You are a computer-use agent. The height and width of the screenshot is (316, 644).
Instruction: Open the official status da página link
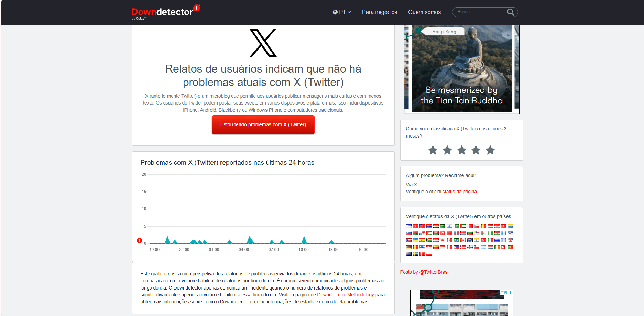point(460,192)
